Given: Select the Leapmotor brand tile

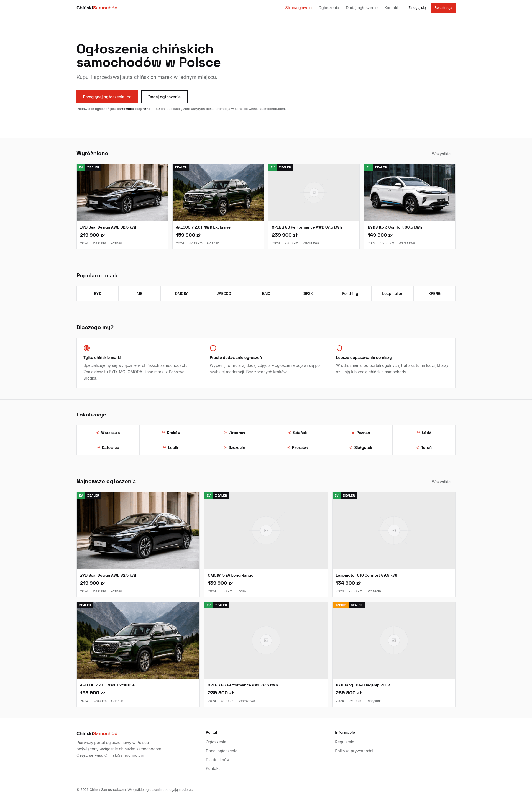Looking at the screenshot, I should click(x=392, y=293).
